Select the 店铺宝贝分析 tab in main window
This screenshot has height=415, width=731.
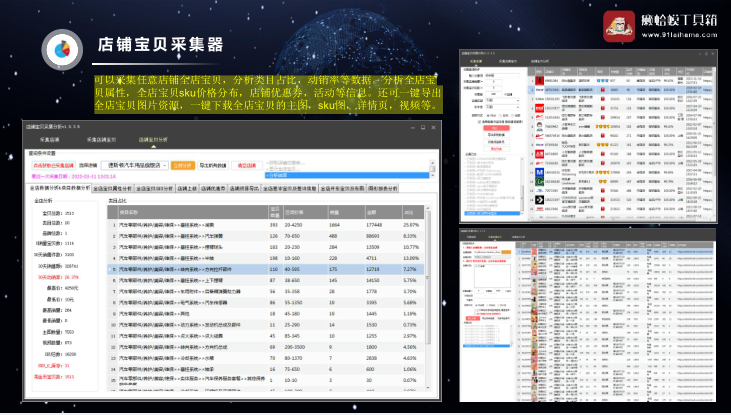pos(153,140)
